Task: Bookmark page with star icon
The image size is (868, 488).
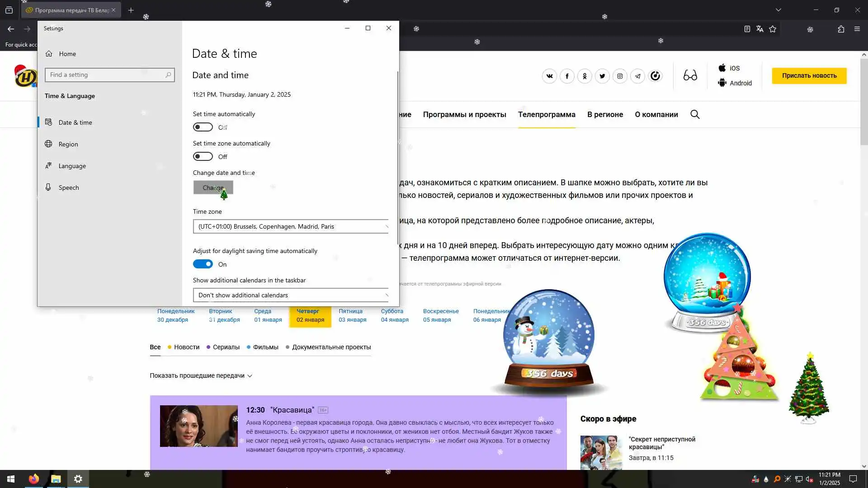Action: pos(773,29)
